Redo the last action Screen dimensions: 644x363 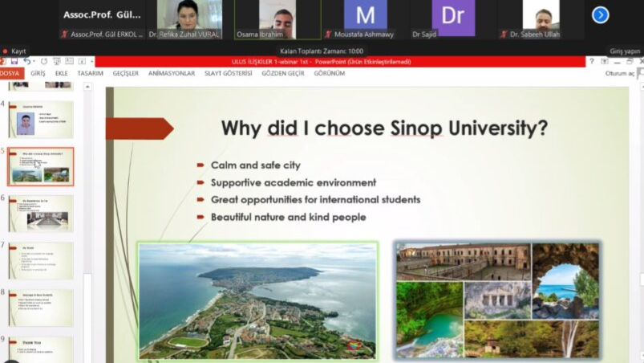coord(43,62)
